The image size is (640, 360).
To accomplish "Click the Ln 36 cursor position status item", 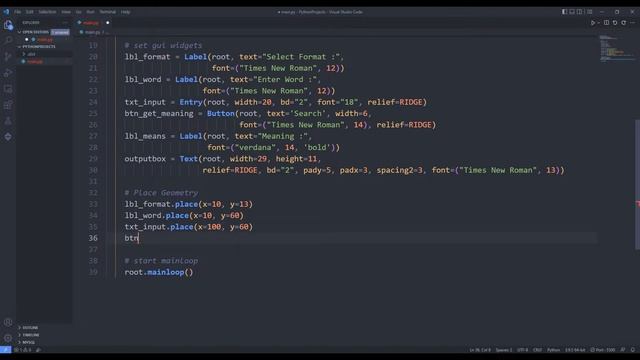I will click(x=480, y=350).
